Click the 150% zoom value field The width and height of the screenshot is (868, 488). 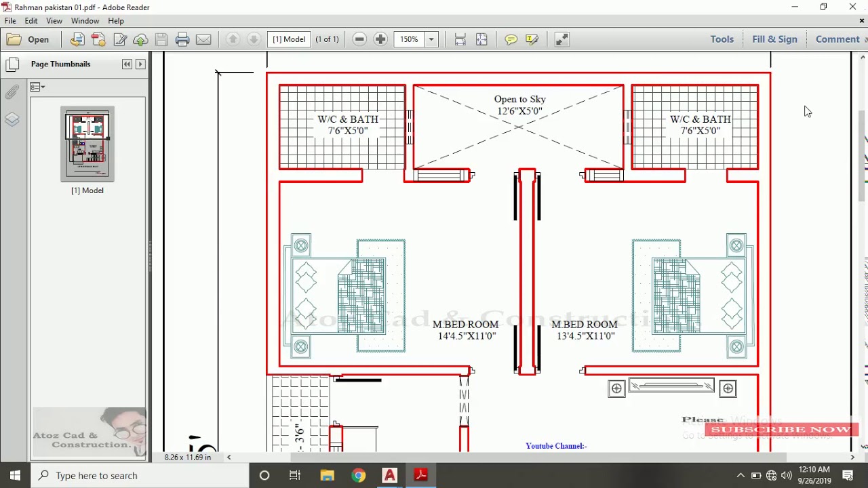pyautogui.click(x=409, y=39)
